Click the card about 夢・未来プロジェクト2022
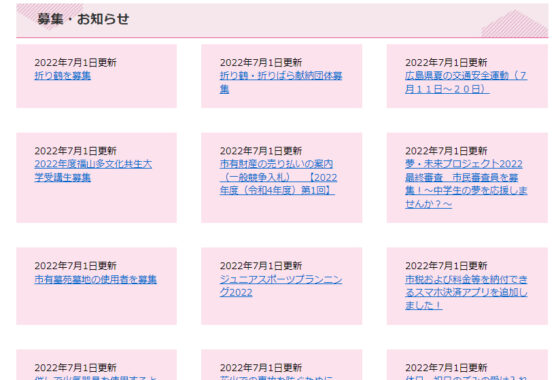This screenshot has height=380, width=554. click(x=467, y=178)
